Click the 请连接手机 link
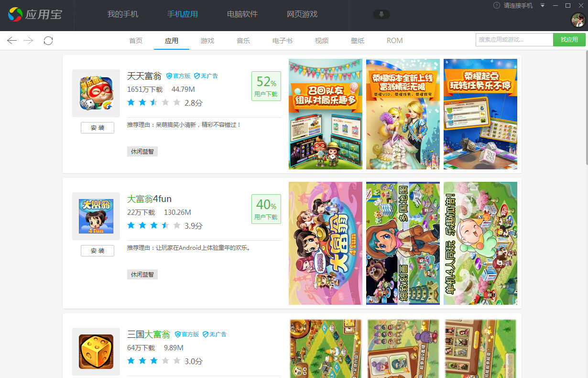Viewport: 588px width, 378px height. pyautogui.click(x=518, y=5)
